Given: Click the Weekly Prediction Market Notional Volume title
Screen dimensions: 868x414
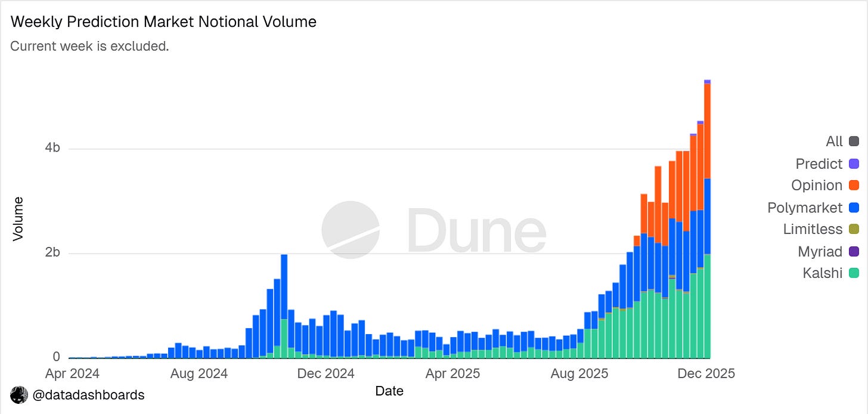Looking at the screenshot, I should pos(164,22).
